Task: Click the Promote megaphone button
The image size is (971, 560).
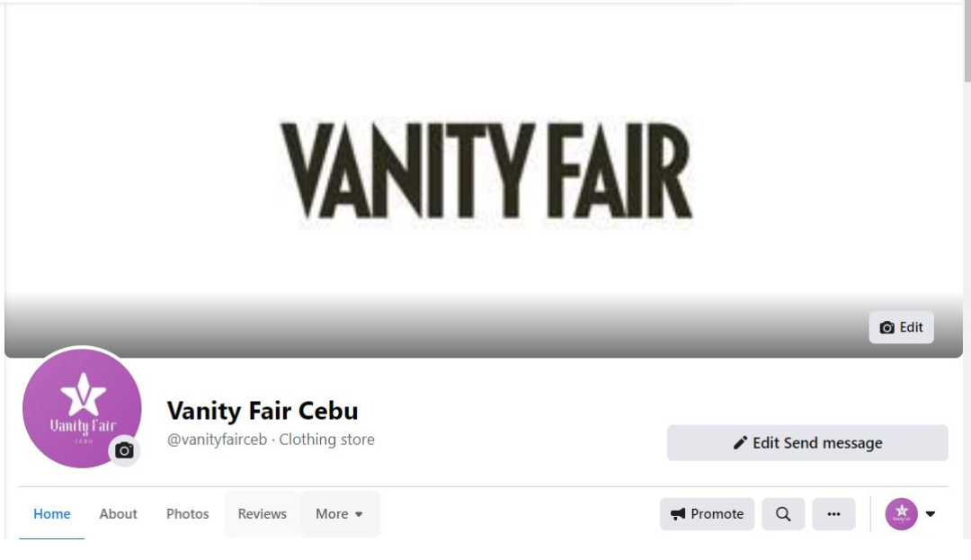Action: pyautogui.click(x=707, y=514)
